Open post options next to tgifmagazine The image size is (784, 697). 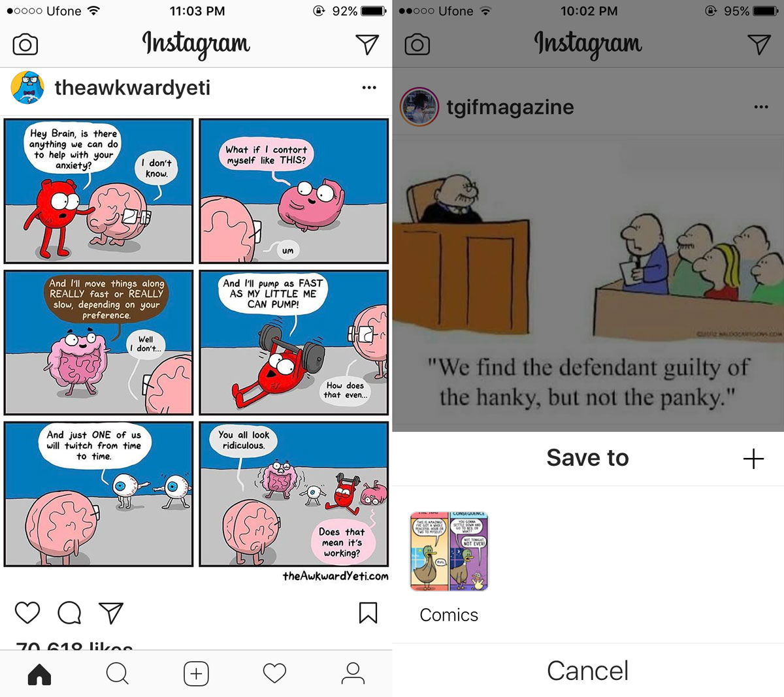tap(761, 106)
